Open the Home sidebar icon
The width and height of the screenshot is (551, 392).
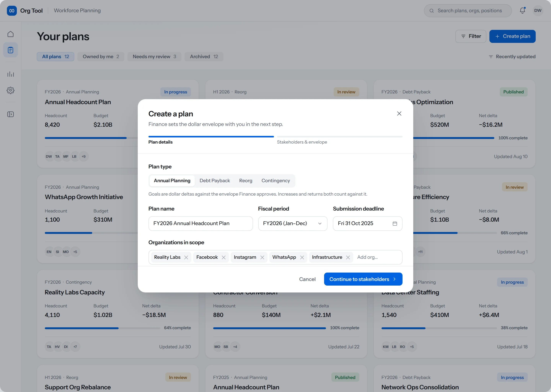[x=10, y=34]
